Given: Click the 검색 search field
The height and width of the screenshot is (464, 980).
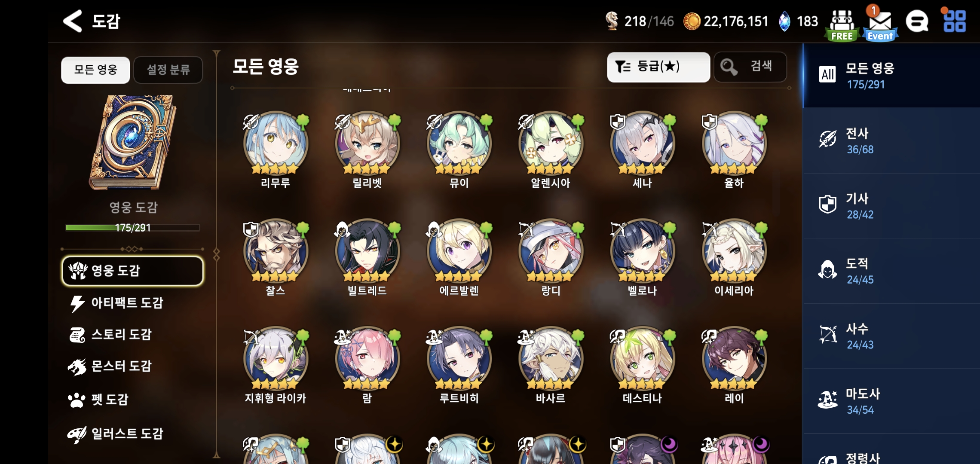Looking at the screenshot, I should 750,67.
